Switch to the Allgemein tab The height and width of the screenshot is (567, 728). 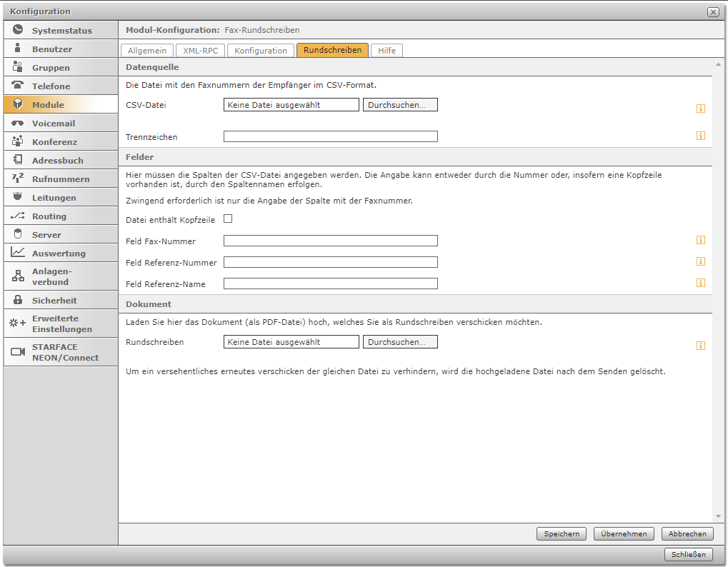[x=147, y=50]
